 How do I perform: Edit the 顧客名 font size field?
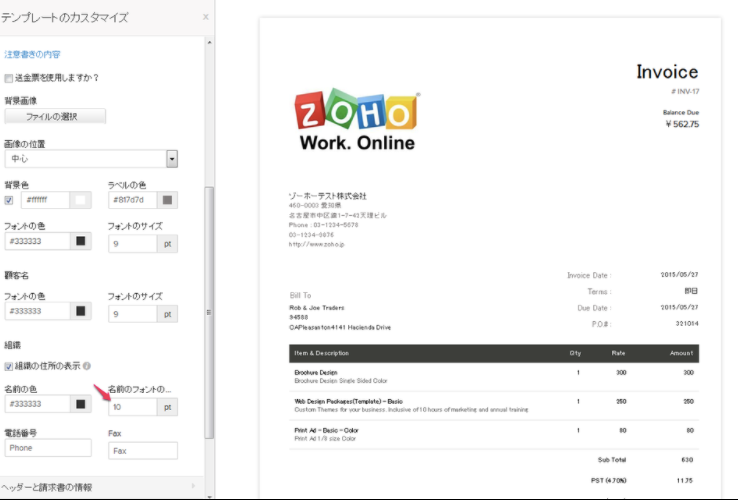(132, 314)
